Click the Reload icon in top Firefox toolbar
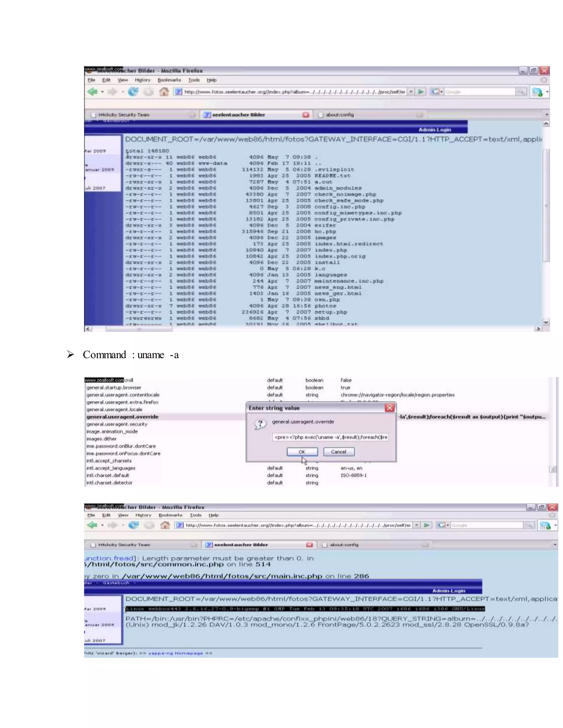This screenshot has width=563, height=728. (133, 92)
